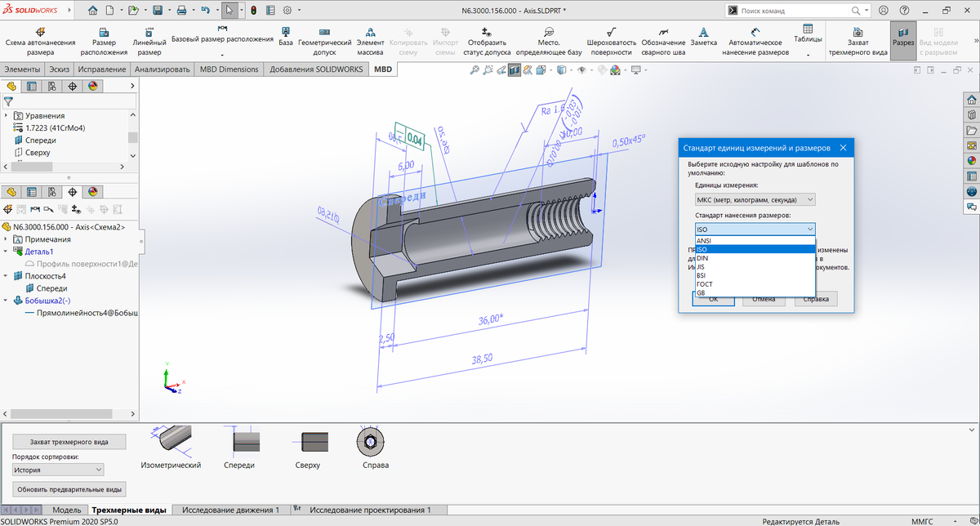Open the Модель bottom tab

67,510
